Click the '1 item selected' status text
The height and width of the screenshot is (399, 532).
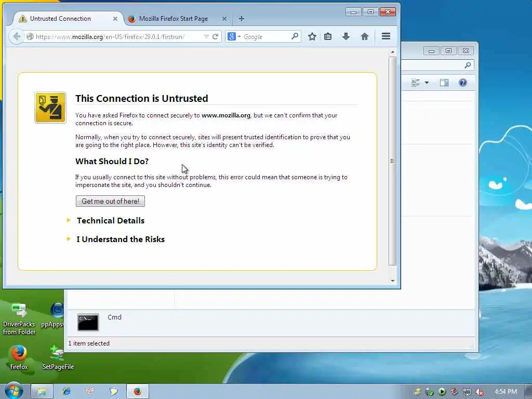[x=89, y=343]
